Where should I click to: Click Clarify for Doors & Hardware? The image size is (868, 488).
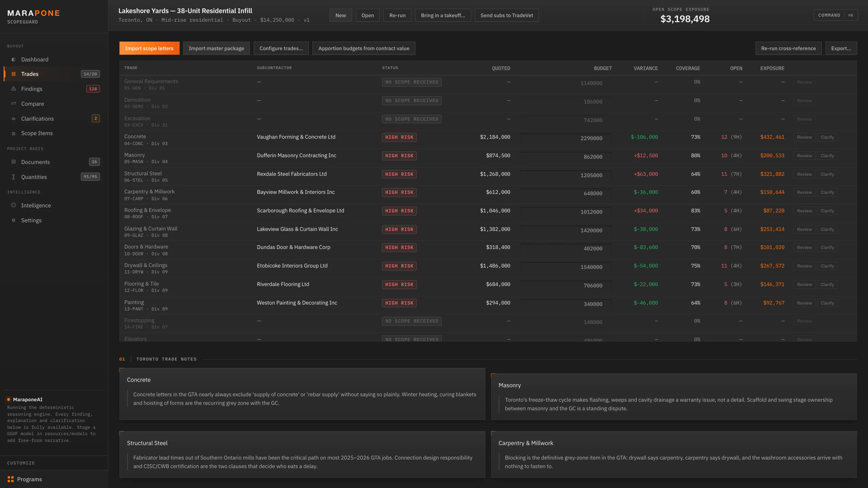tap(827, 247)
